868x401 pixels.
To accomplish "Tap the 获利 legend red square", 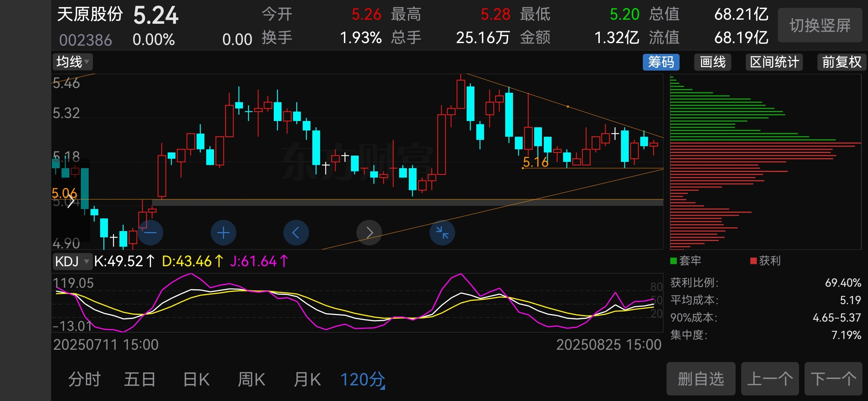I will click(x=753, y=261).
